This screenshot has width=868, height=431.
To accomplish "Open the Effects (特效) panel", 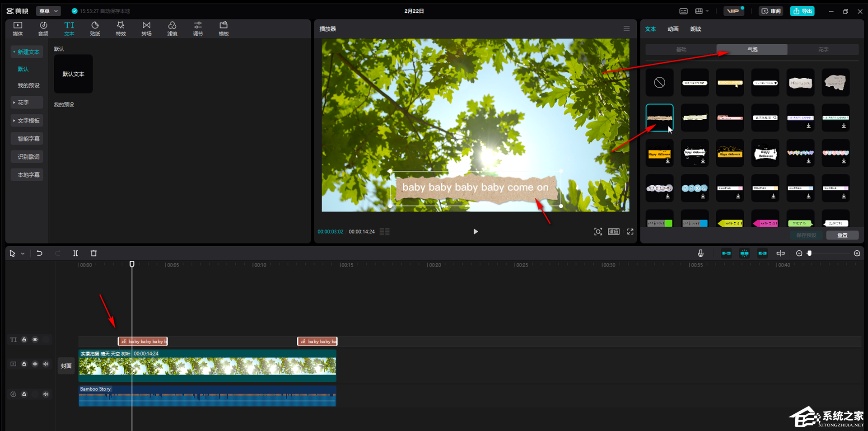I will pos(121,28).
